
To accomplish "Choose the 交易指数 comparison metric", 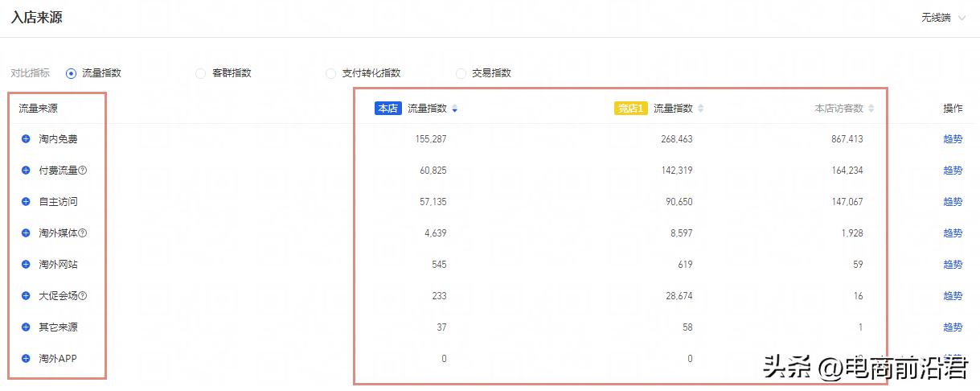I will pyautogui.click(x=461, y=73).
